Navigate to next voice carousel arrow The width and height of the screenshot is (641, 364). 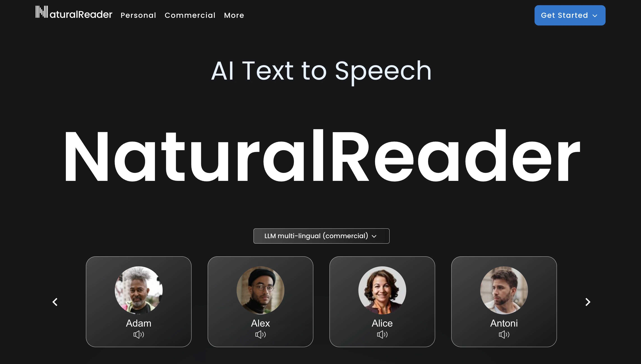coord(588,302)
